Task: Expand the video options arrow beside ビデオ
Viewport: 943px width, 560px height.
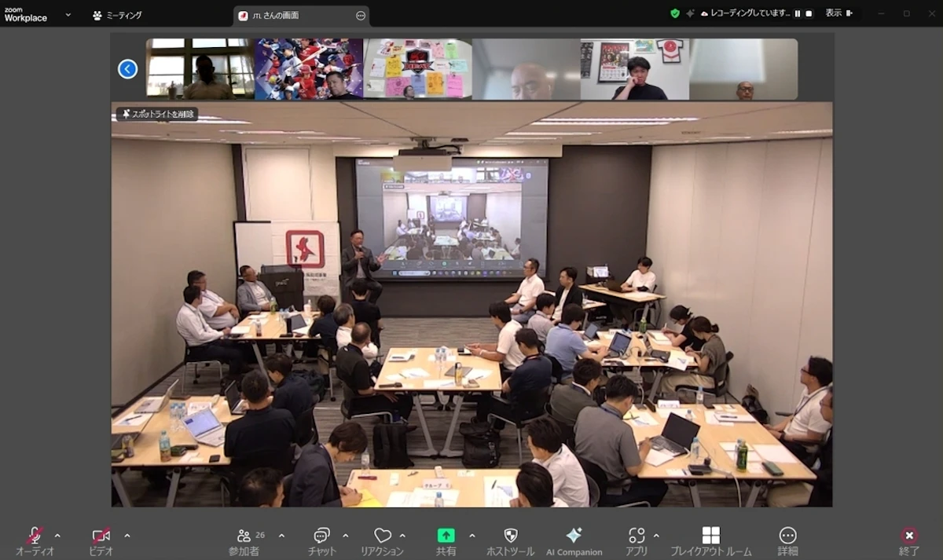Action: tap(127, 536)
